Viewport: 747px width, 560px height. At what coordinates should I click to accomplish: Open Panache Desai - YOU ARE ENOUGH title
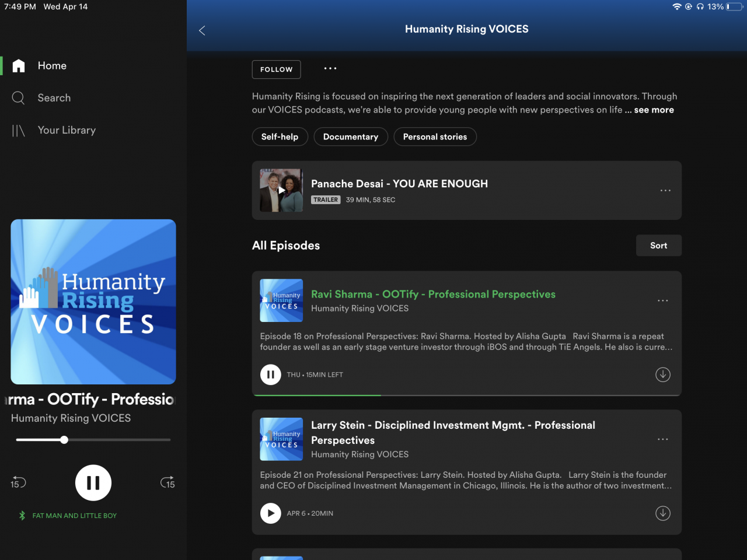click(400, 184)
